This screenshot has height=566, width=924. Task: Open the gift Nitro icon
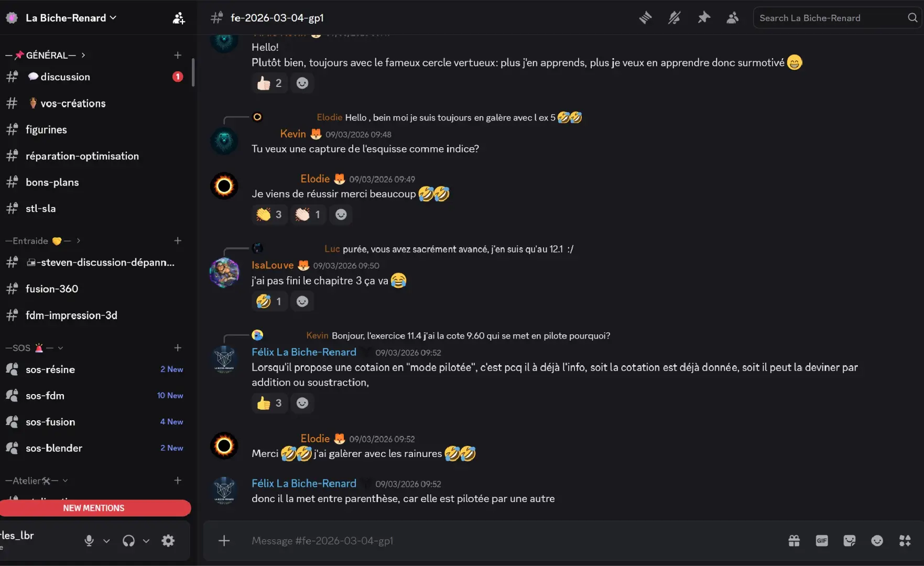pos(794,540)
